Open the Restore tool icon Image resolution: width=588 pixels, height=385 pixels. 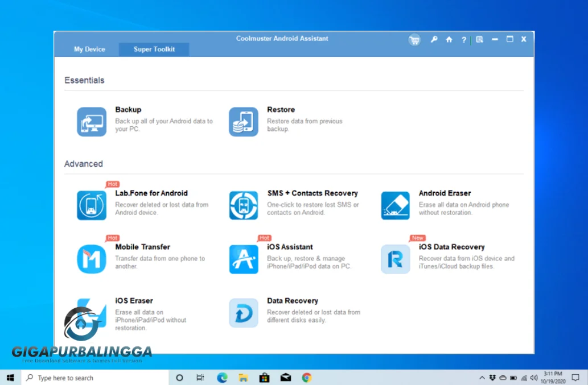coord(244,122)
